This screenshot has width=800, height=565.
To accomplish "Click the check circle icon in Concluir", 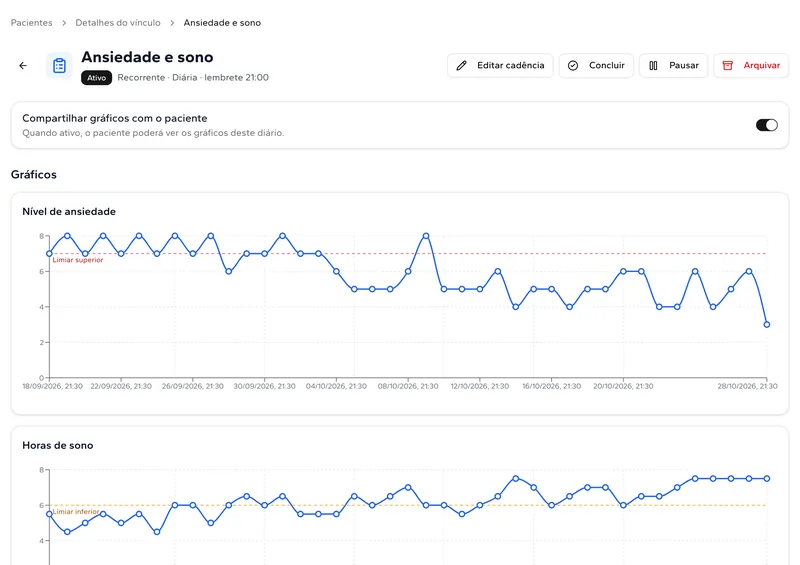I will click(573, 65).
